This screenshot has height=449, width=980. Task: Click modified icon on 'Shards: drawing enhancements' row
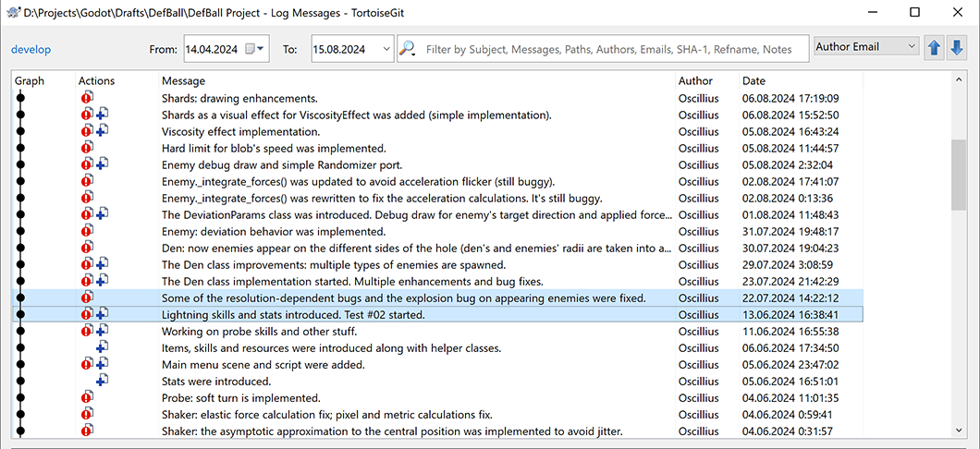[x=87, y=97]
